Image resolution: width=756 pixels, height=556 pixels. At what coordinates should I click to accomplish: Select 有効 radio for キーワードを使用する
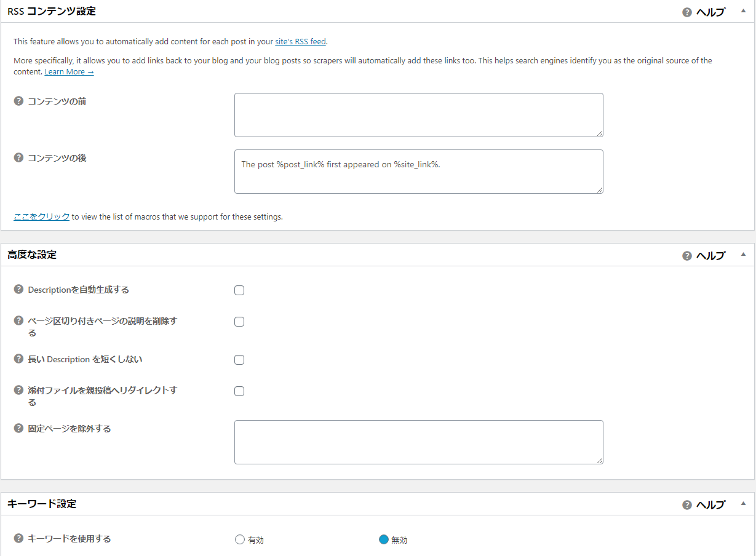click(240, 540)
